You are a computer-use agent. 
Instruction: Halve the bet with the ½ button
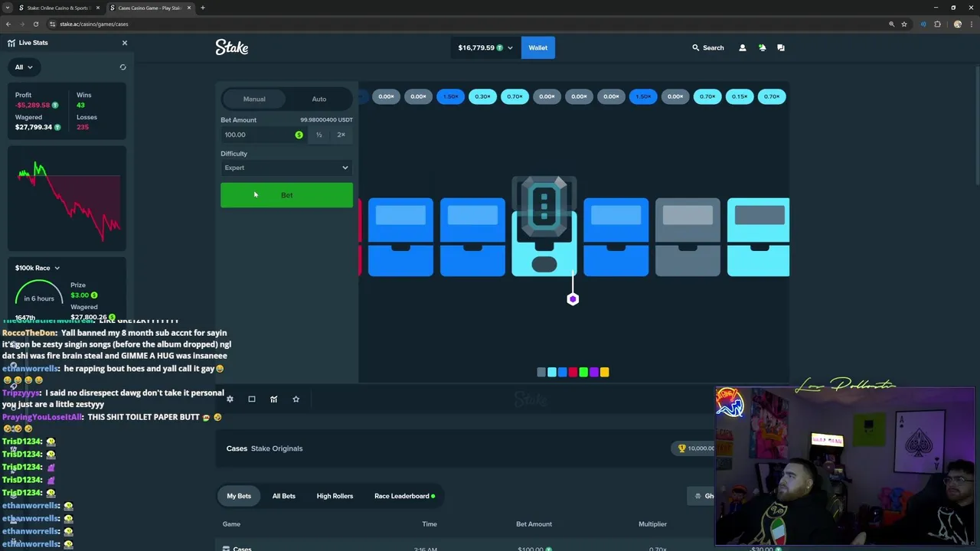coord(319,135)
